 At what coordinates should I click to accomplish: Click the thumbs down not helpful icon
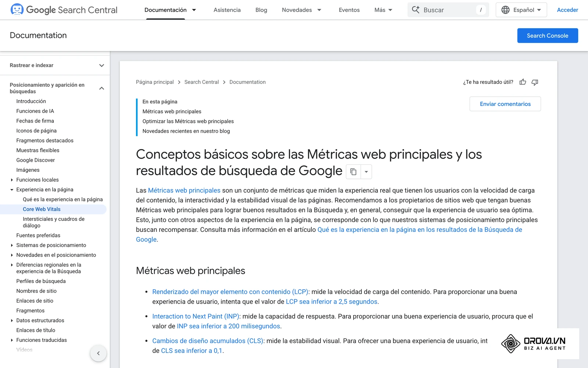click(535, 82)
